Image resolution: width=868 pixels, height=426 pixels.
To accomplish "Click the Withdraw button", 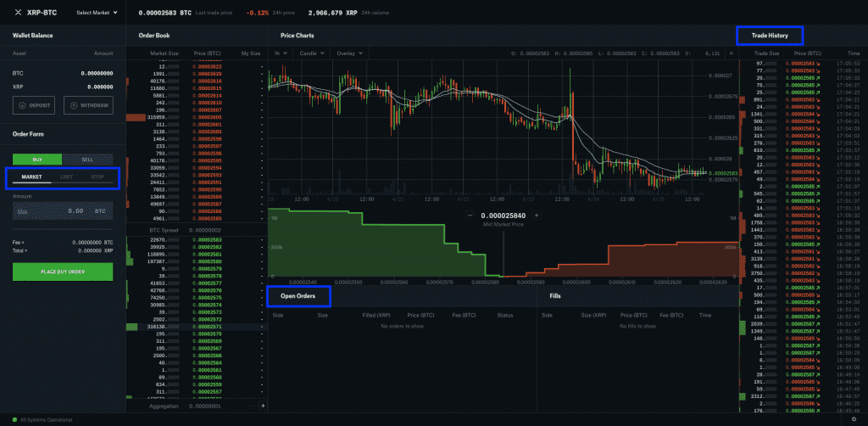I will [x=88, y=105].
